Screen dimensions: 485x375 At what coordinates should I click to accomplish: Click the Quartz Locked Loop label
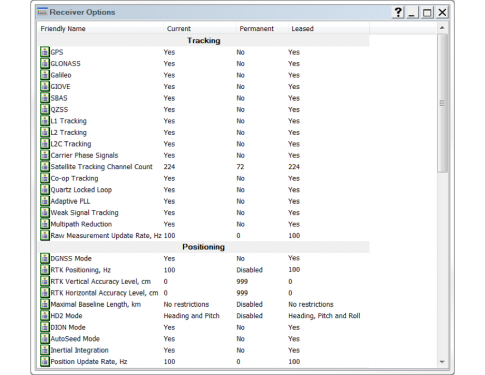[81, 190]
